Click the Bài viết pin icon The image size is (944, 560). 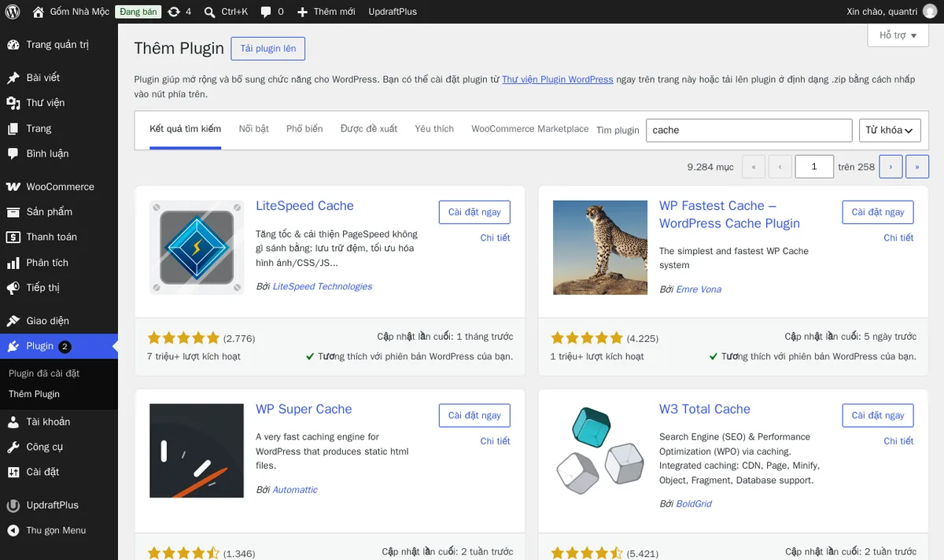tap(13, 78)
